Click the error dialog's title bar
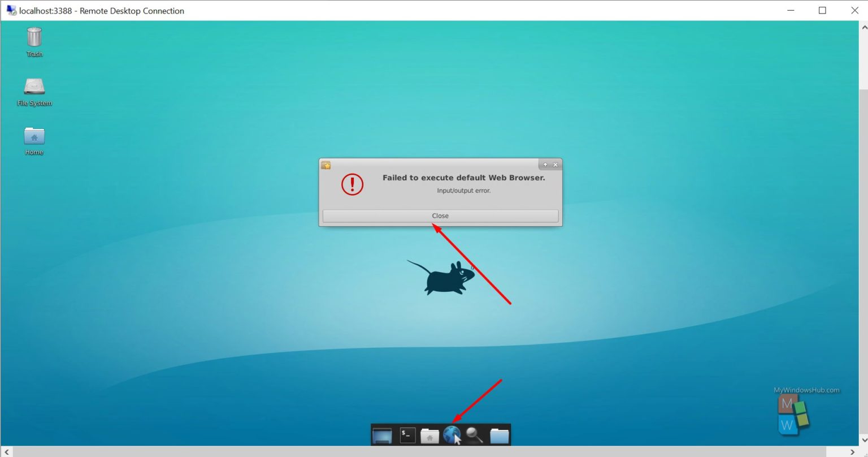Image resolution: width=868 pixels, height=457 pixels. coord(441,165)
